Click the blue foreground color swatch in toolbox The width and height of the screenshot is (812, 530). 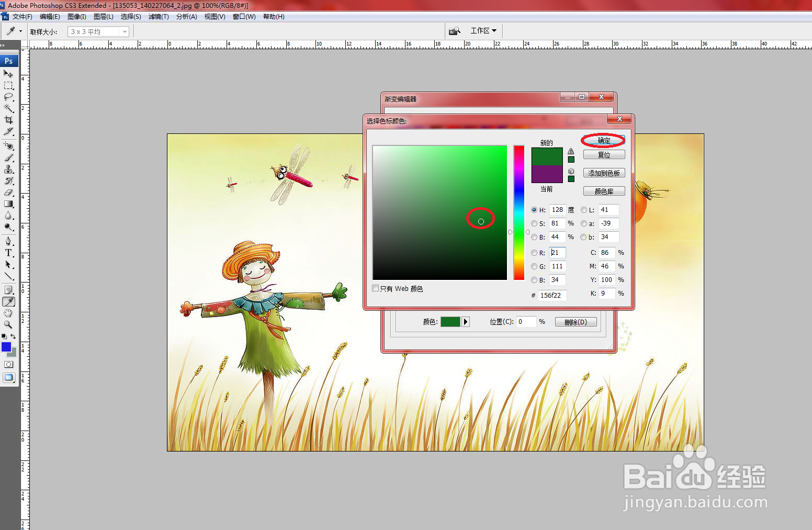(6, 347)
